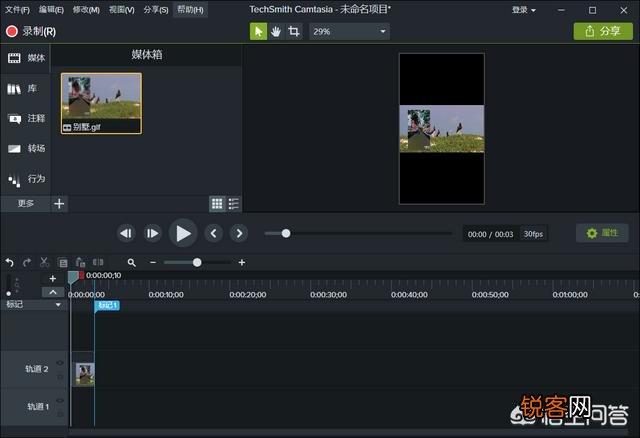Select the 标记1 timeline marker
The image size is (640, 438).
107,305
